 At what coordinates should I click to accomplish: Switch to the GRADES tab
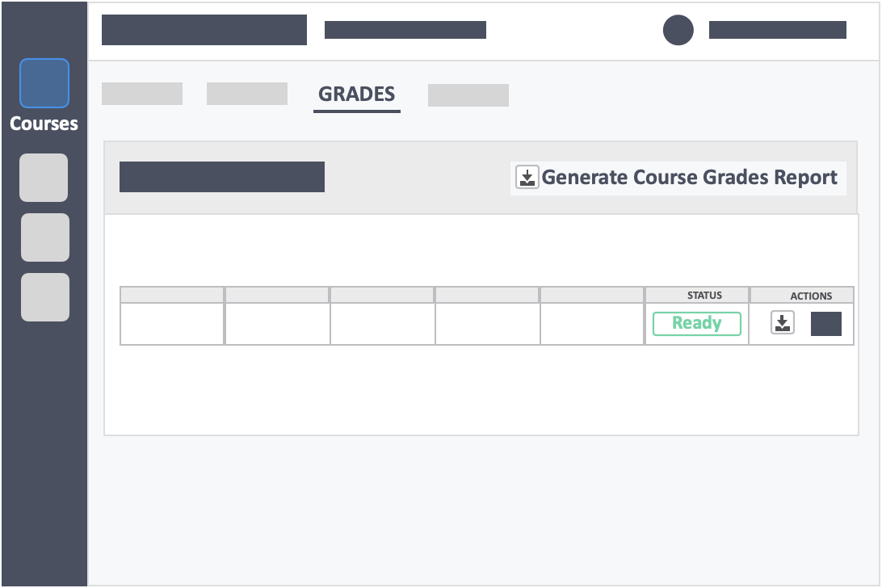point(357,94)
